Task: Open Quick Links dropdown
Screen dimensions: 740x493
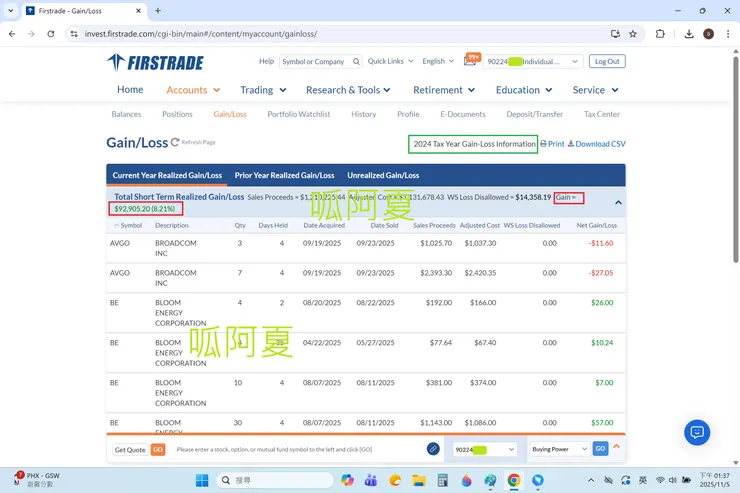Action: 390,61
